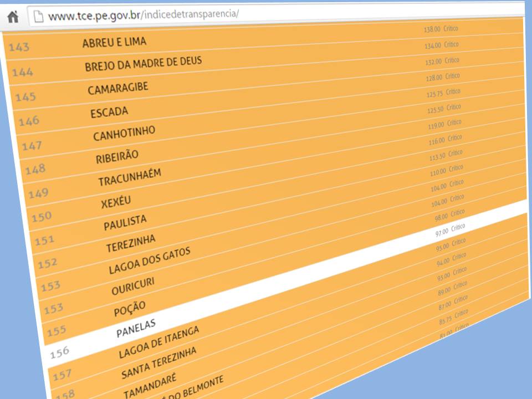Click on CAMARAGIBE in the ranking list

(x=118, y=88)
